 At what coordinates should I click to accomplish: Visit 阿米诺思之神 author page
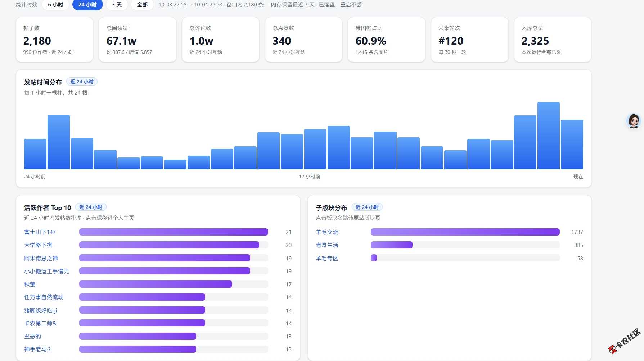41,259
